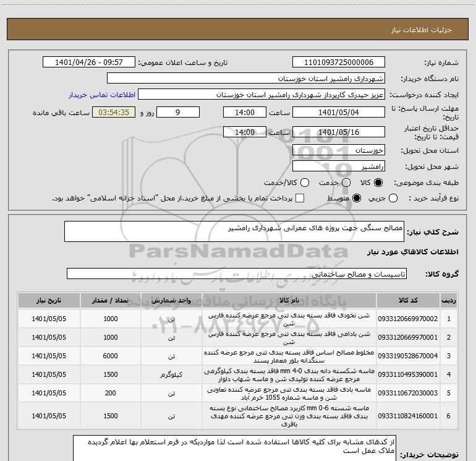Select item code 0933110824160001
Image resolution: width=476 pixels, height=461 pixels.
[408, 416]
